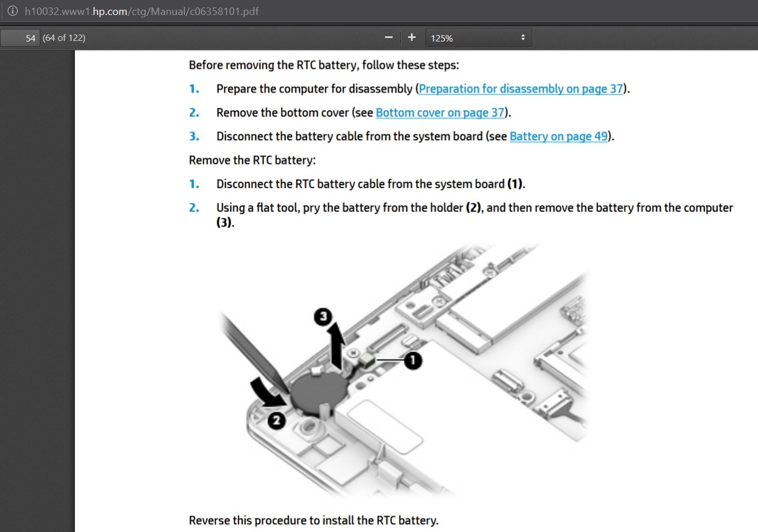Zoom out with the minus button

point(389,37)
